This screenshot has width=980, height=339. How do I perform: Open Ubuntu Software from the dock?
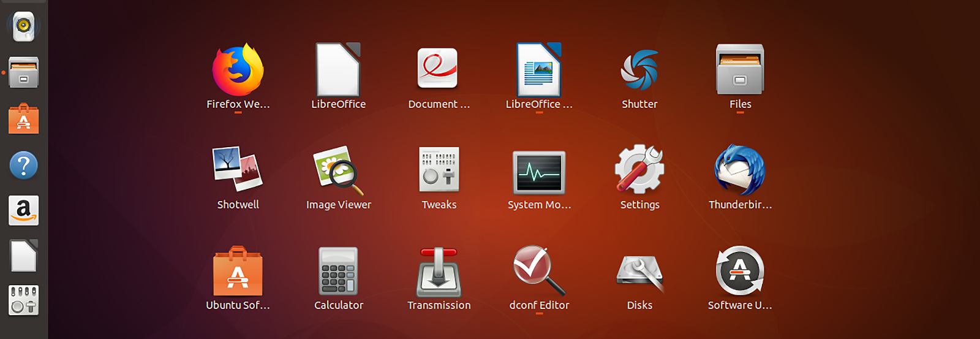(24, 118)
